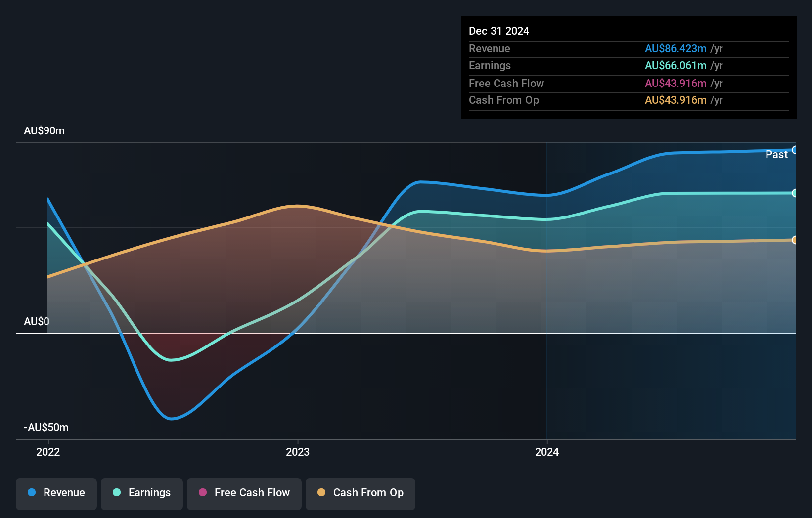Select the 2022 x-axis label
The image size is (812, 518).
tap(48, 452)
